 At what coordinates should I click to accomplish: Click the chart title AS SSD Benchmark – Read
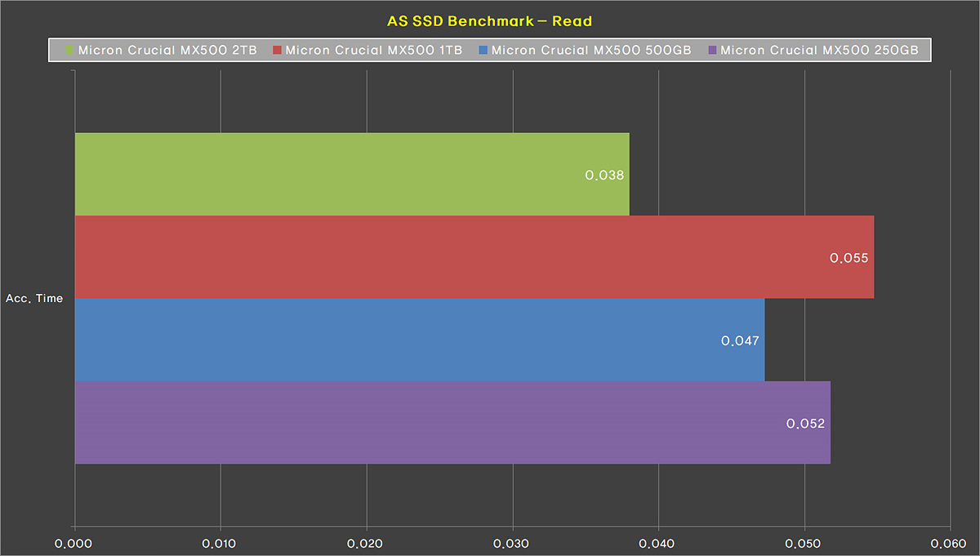[x=490, y=20]
